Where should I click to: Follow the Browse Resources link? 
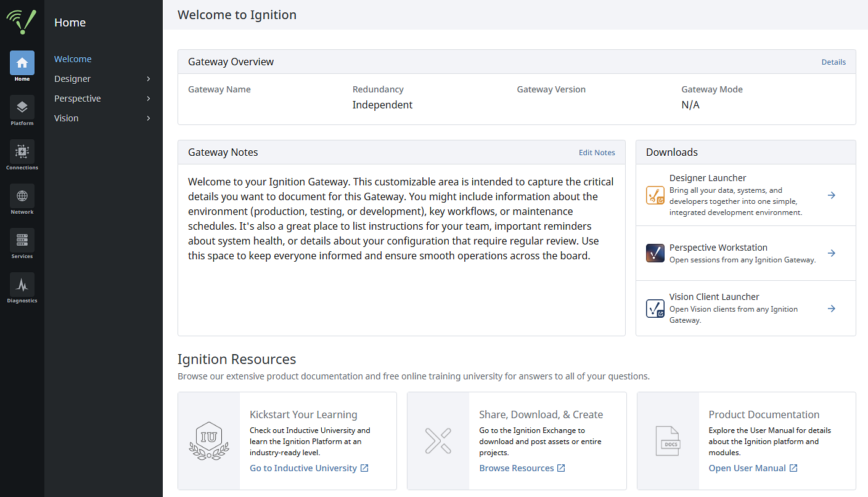coord(517,468)
